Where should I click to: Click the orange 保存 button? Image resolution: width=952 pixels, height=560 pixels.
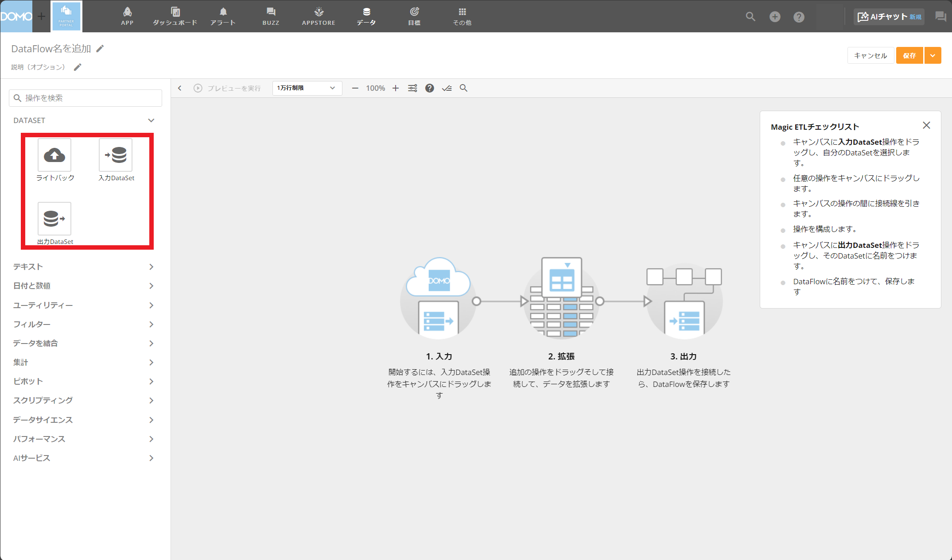909,56
